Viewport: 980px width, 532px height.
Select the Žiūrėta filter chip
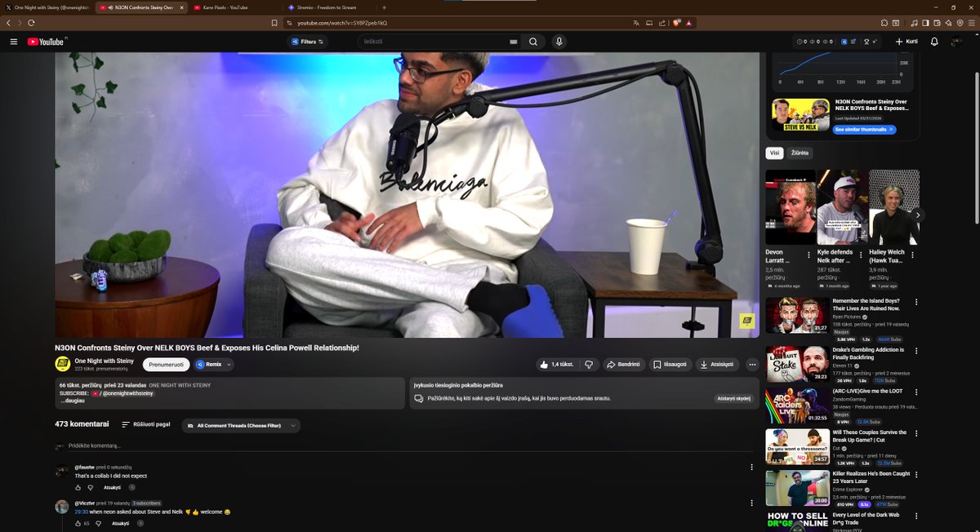pyautogui.click(x=800, y=153)
